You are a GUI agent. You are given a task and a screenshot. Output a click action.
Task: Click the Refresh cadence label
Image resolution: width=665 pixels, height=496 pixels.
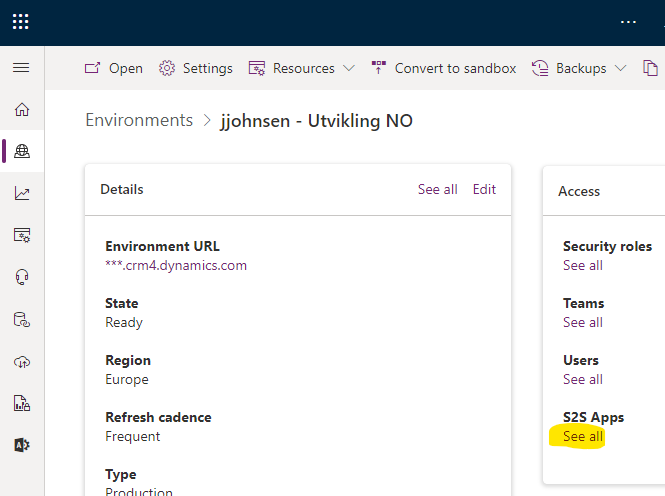[x=158, y=417]
